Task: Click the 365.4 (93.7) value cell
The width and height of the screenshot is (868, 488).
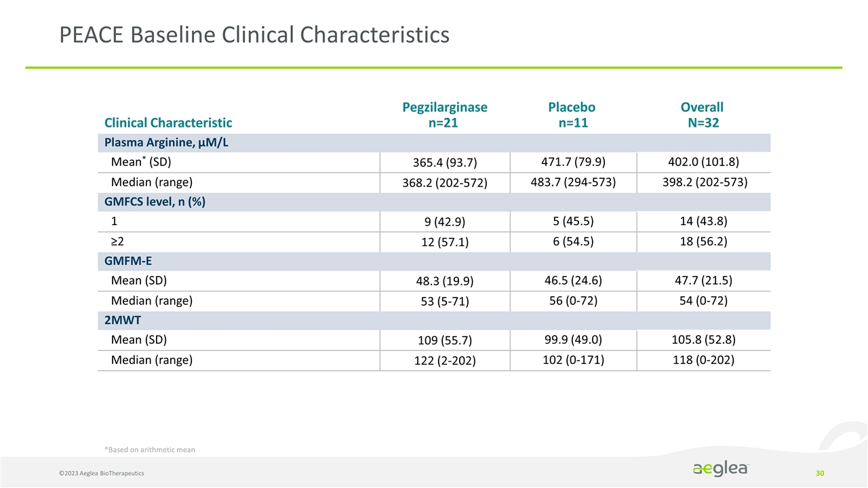Action: (444, 163)
